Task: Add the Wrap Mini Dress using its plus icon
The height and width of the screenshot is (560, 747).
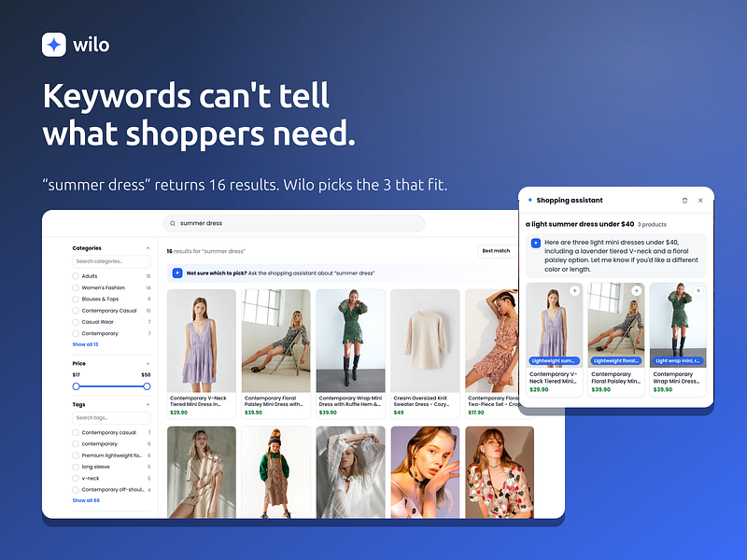Action: pyautogui.click(x=698, y=290)
